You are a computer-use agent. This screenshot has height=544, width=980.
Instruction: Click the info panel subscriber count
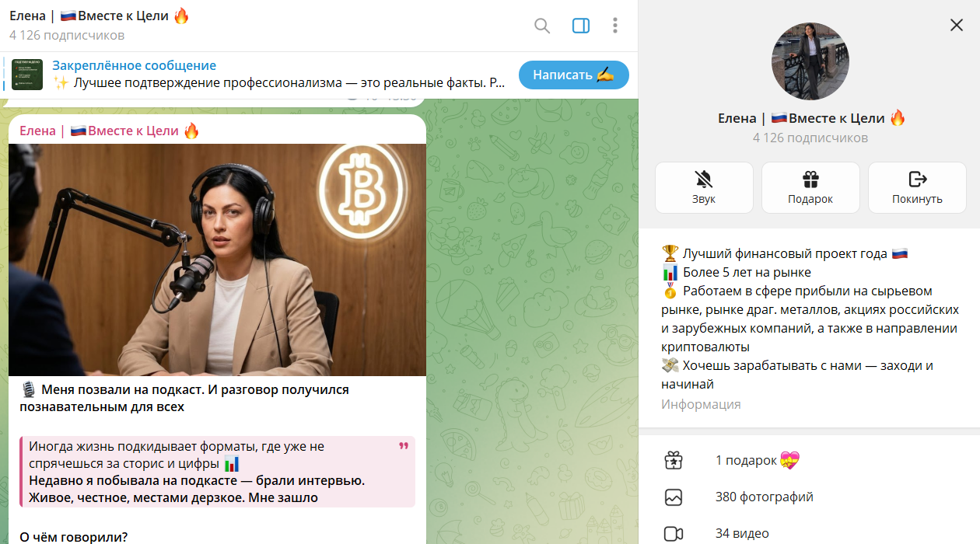click(810, 138)
